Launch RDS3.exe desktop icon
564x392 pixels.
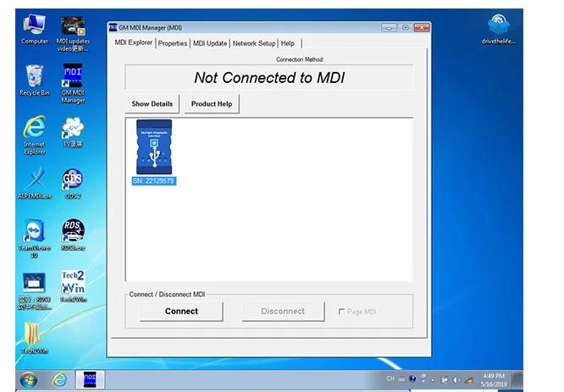point(73,235)
